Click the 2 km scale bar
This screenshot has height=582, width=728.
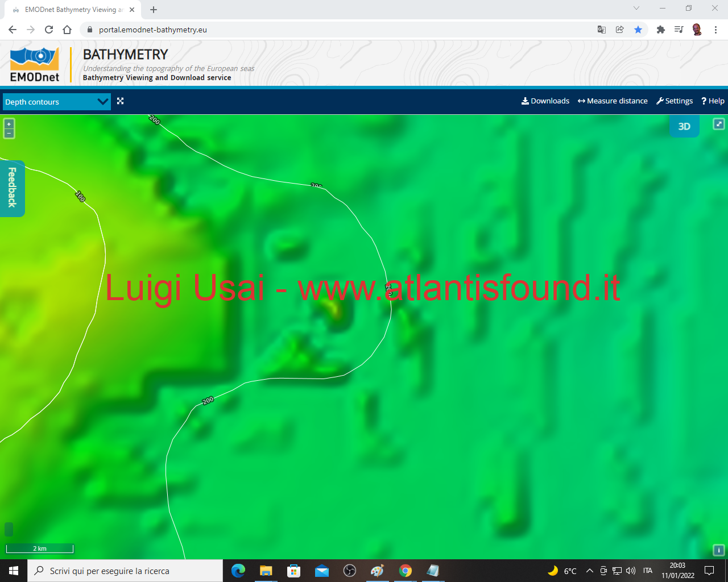(x=40, y=548)
